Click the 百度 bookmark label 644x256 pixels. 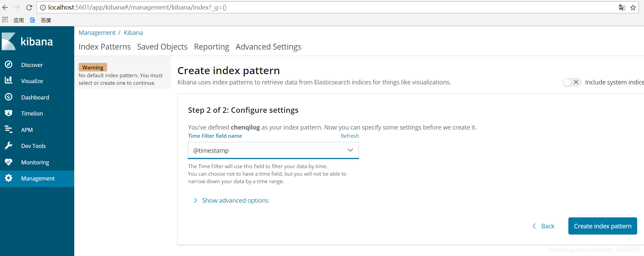coord(46,20)
